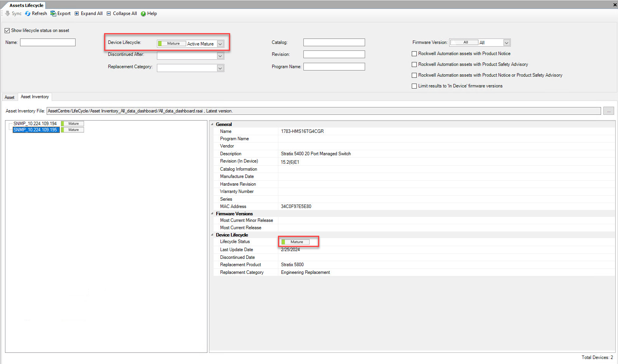The image size is (618, 364).
Task: Select the Assets Lifecycle window tab
Action: (x=26, y=5)
